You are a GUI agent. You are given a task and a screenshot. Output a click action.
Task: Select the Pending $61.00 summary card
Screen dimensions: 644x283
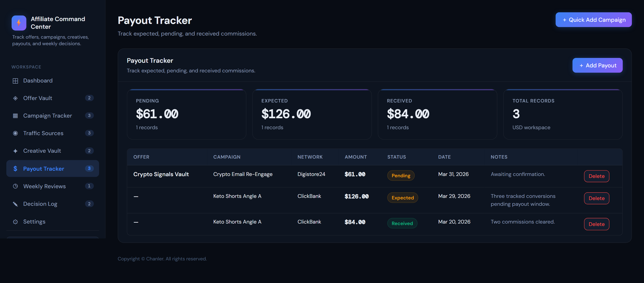click(x=186, y=115)
